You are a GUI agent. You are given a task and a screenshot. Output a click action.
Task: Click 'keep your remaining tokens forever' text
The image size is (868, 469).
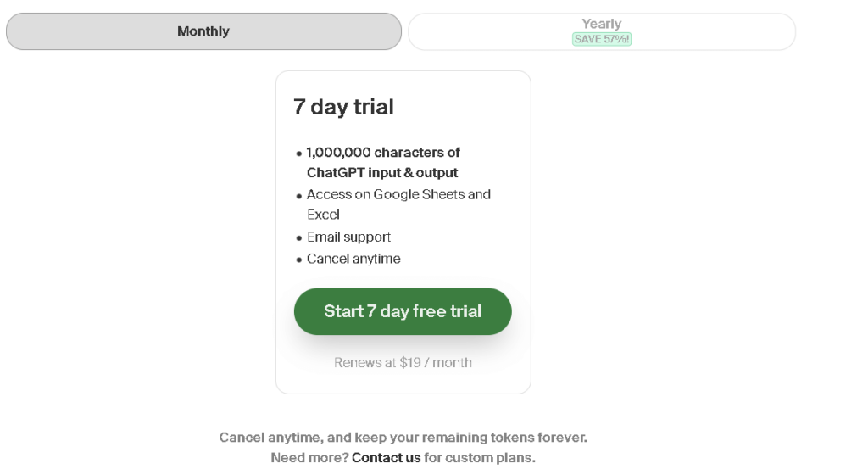(x=470, y=438)
